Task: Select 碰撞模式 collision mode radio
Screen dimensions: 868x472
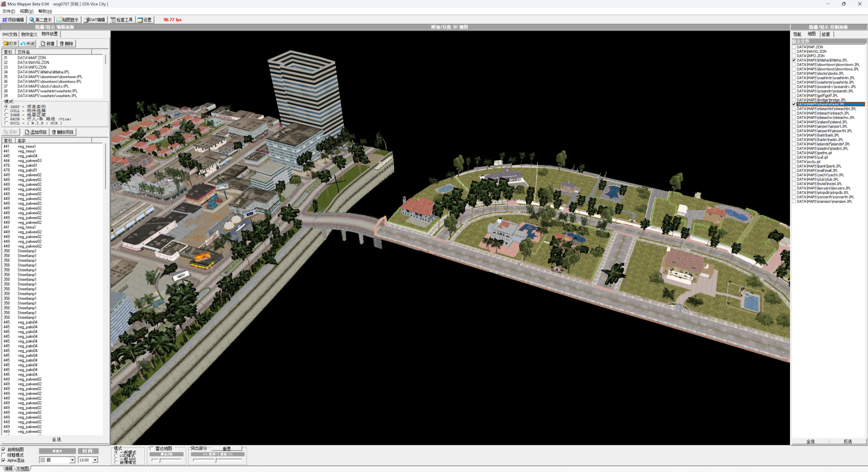Action: 116,462
